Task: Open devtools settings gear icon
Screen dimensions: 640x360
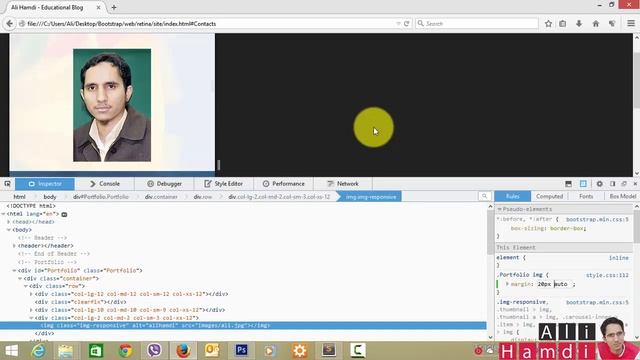Action: [599, 184]
